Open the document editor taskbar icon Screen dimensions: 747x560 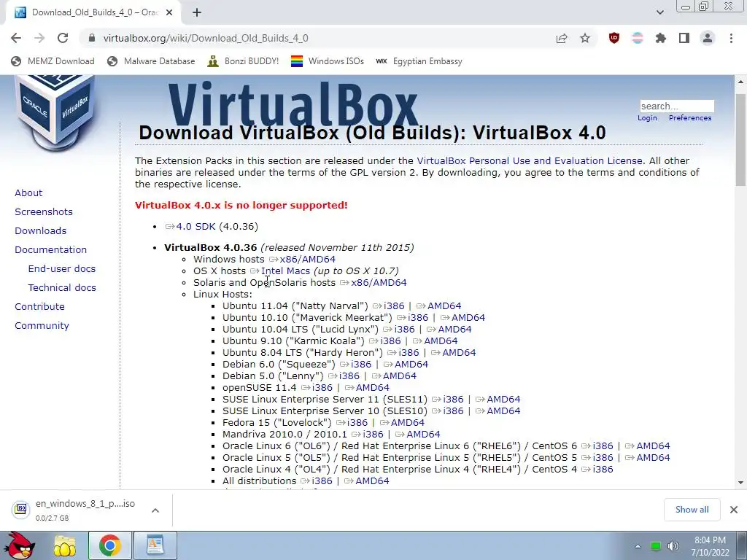(155, 545)
